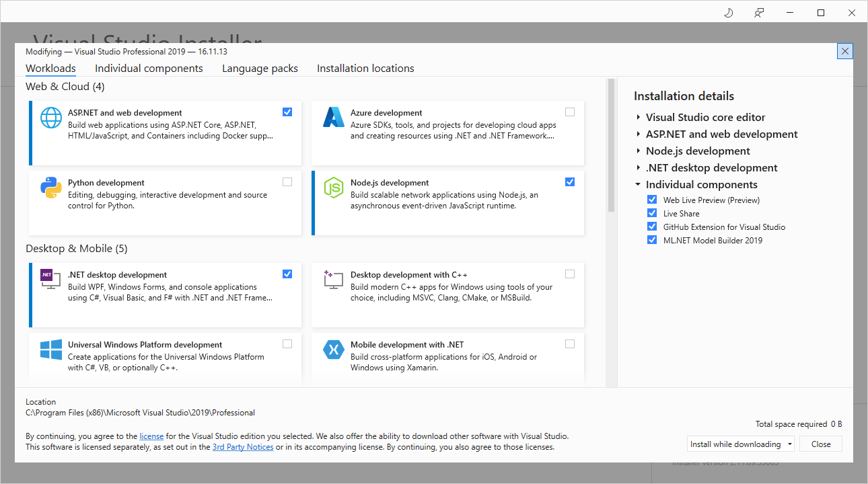The image size is (868, 484).
Task: Check Desktop development with C++ workload
Action: click(x=570, y=274)
